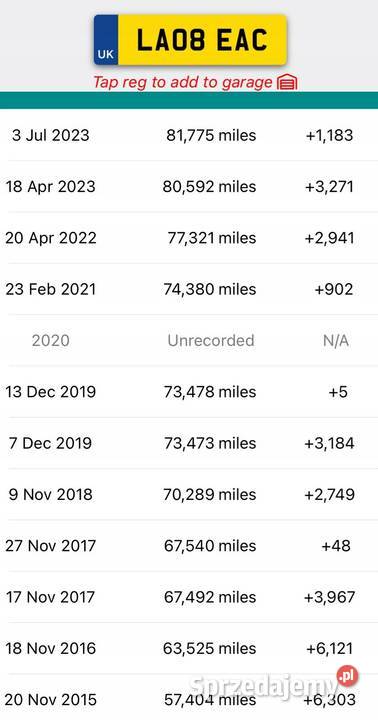
Task: Click the Sprzedajemy .pl red logo badge
Action: [x=347, y=676]
